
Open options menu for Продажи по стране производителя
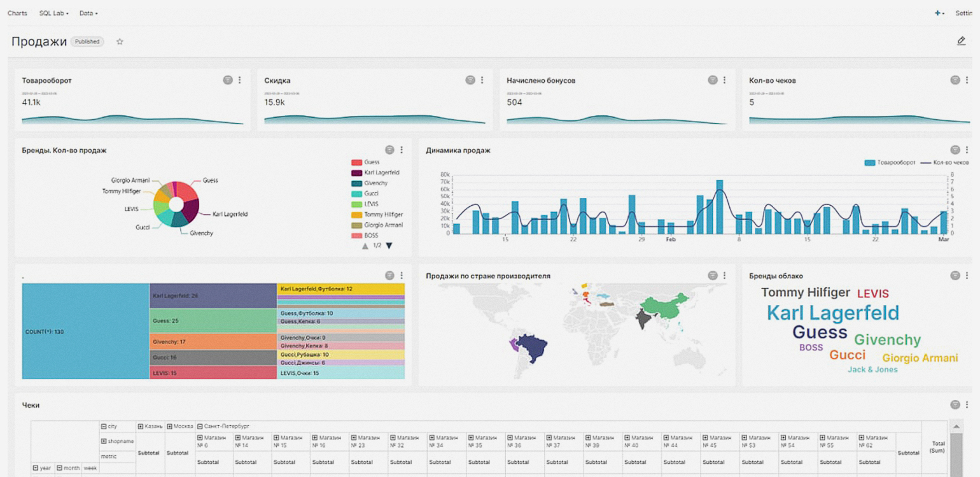coord(725,276)
